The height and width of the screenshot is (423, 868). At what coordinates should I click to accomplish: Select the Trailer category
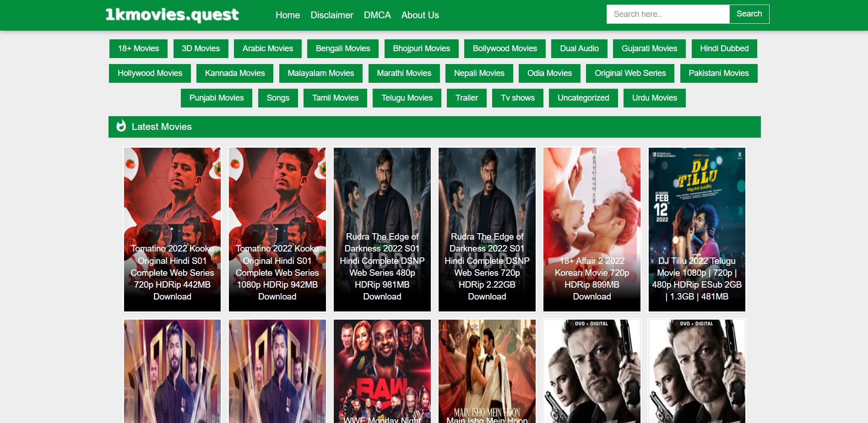(467, 98)
